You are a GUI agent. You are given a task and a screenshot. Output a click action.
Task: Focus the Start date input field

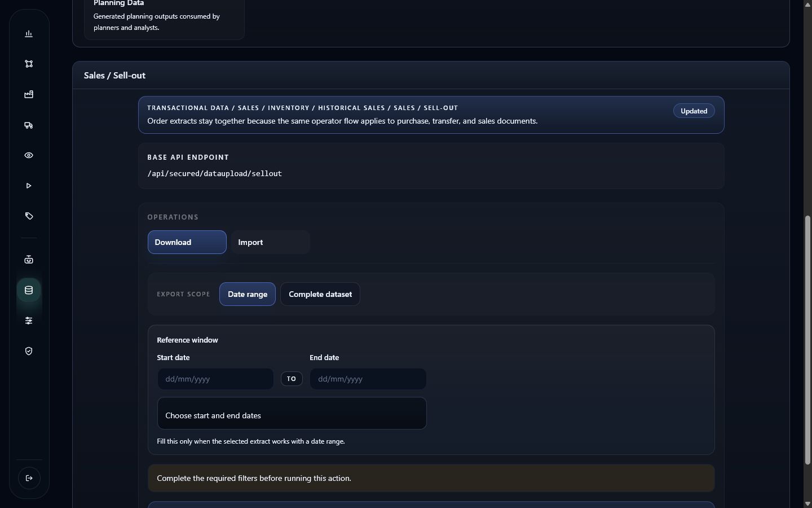[215, 379]
